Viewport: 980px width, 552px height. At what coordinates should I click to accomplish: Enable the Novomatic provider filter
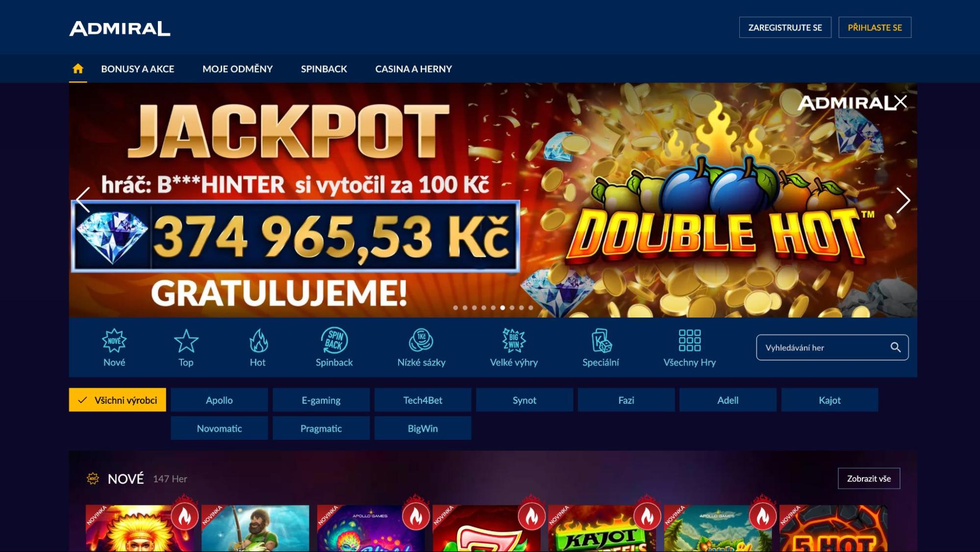pos(219,428)
